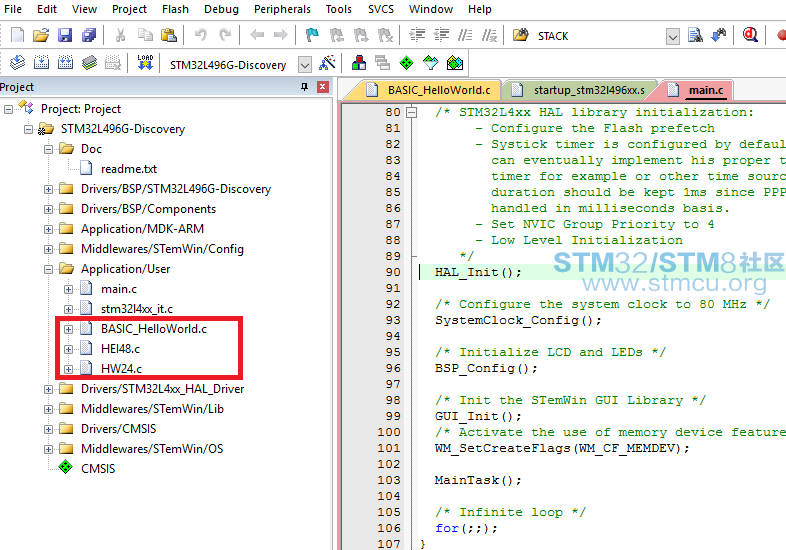This screenshot has width=786, height=550.
Task: Open the Project menu
Action: [129, 9]
